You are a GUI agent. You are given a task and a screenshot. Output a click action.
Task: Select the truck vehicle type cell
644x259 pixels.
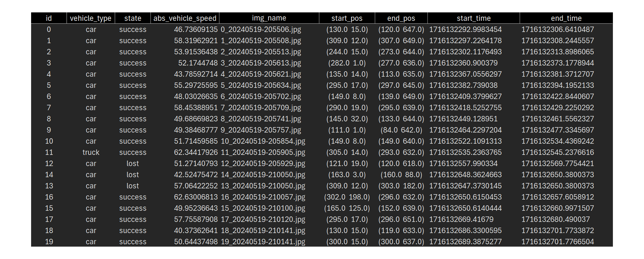[x=91, y=152]
